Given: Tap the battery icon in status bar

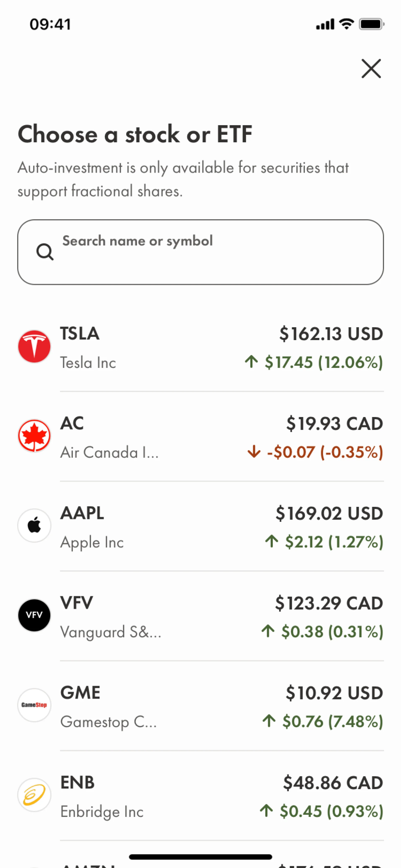Looking at the screenshot, I should (x=371, y=24).
